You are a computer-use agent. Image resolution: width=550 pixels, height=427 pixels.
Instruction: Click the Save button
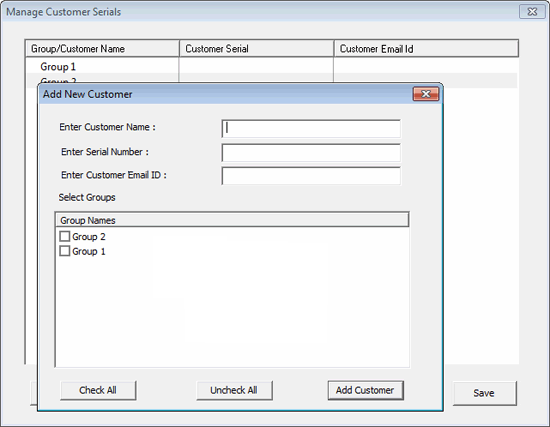[x=484, y=393]
